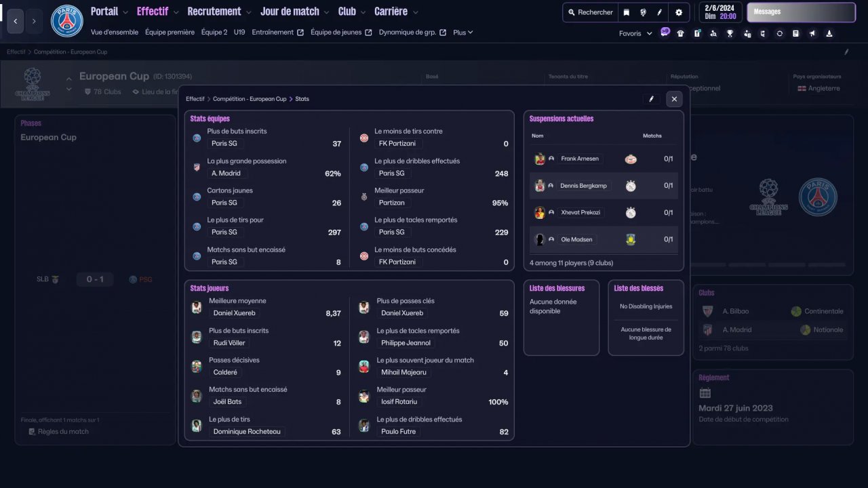Click the calendar icon under Règlement
Image resolution: width=868 pixels, height=488 pixels.
pos(705,393)
